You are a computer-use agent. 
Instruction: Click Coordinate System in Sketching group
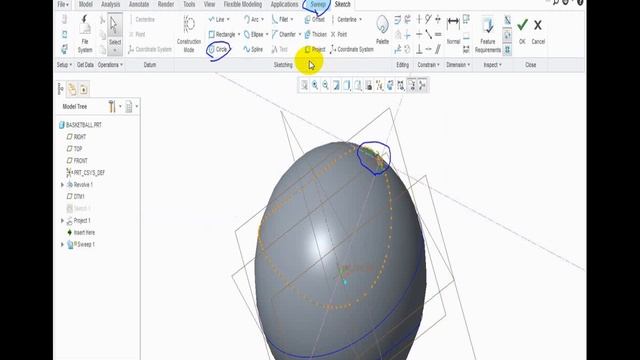(x=352, y=49)
